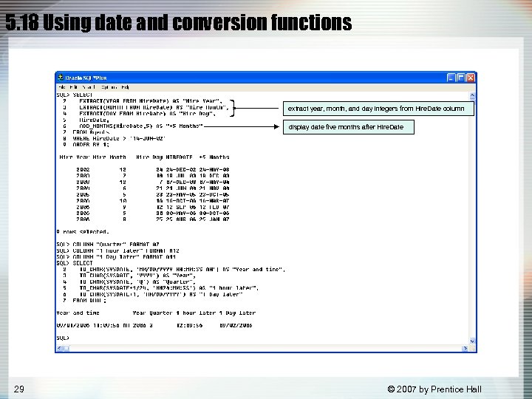Click the "Year and time" column header
Screen dimensions: 532x399
[78, 313]
